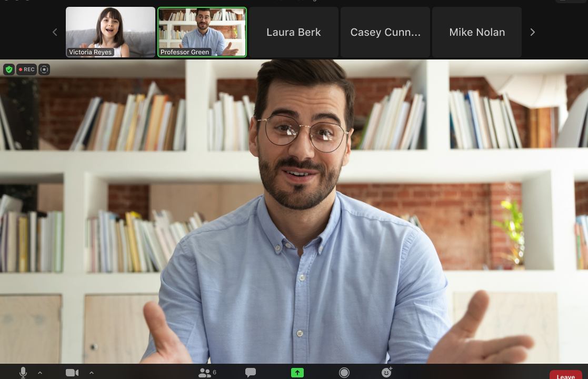588x379 pixels.
Task: Open audio options arrow beside microphone
Action: click(40, 373)
